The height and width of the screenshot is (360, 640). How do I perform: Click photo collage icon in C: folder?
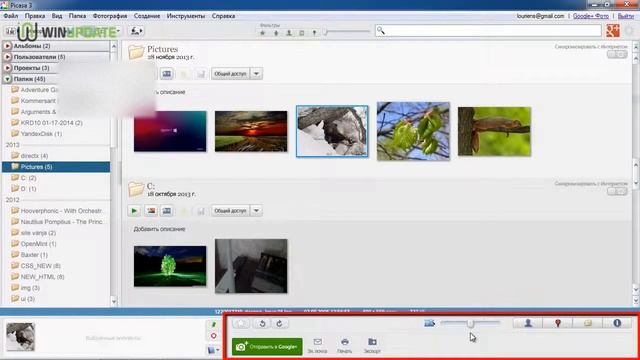coord(151,211)
